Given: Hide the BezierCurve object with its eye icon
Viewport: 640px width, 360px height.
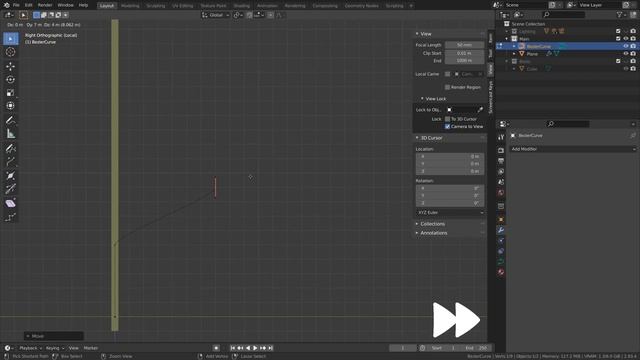Looking at the screenshot, I should (x=626, y=47).
